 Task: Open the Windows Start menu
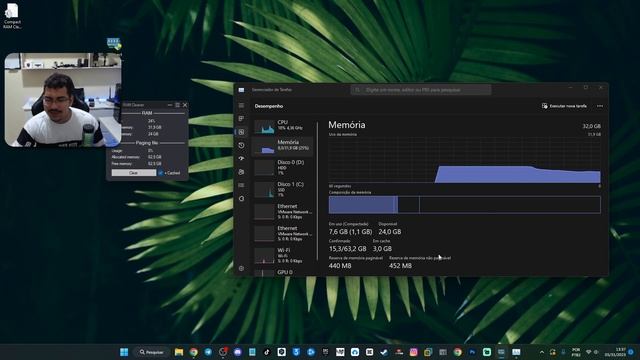[124, 352]
